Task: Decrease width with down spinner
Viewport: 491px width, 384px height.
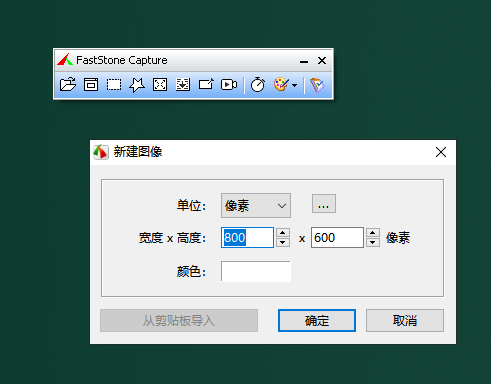Action: (283, 242)
